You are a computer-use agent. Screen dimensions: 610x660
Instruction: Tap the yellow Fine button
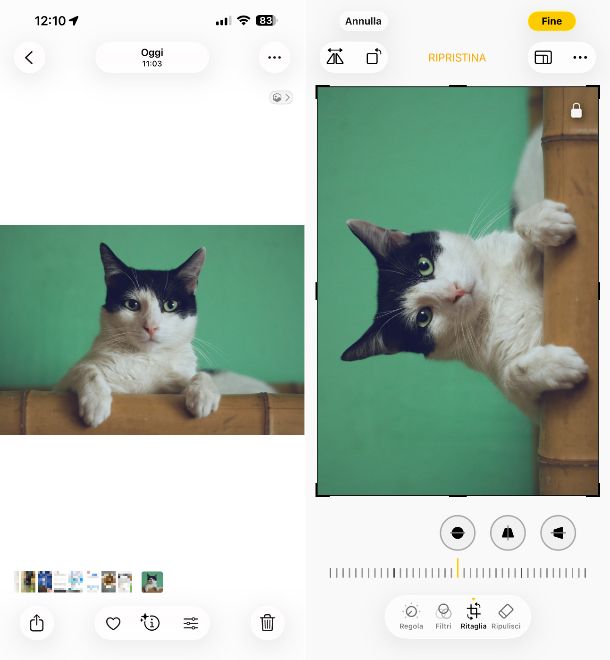552,21
